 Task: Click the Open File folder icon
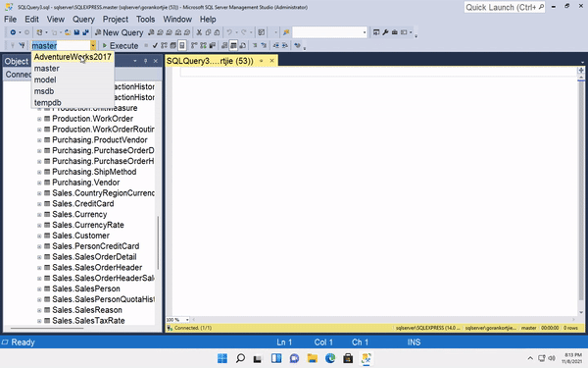point(68,32)
